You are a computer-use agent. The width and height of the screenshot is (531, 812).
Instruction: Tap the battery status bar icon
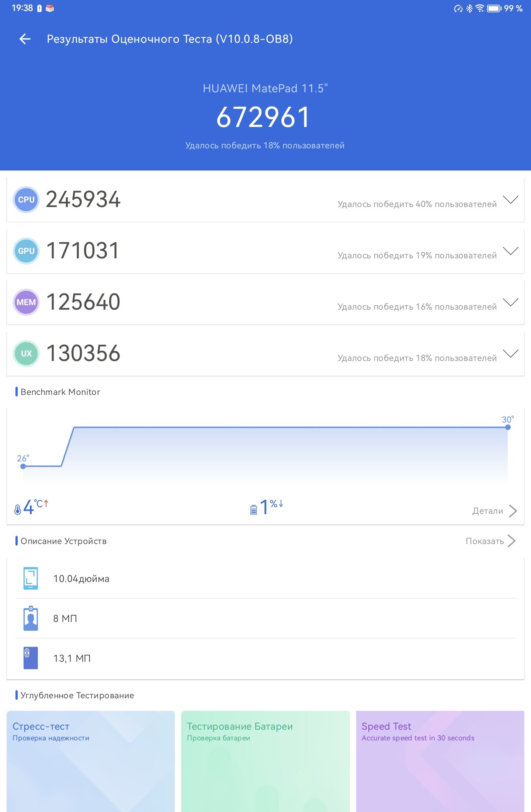coord(494,8)
